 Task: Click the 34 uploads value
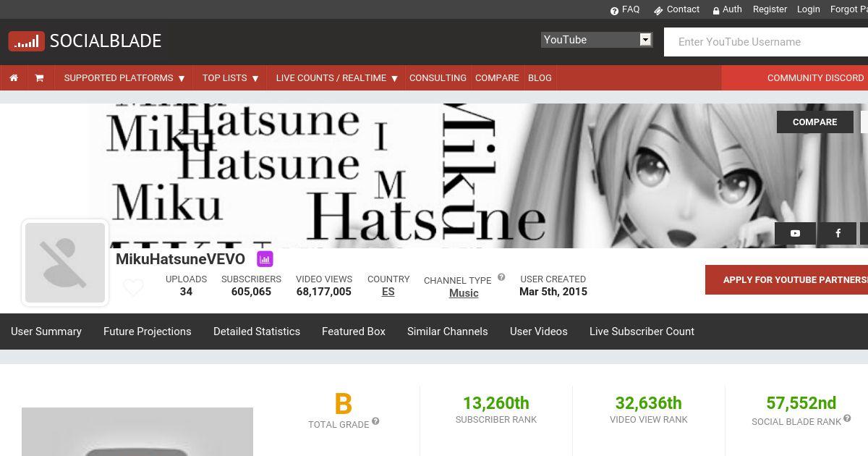point(186,292)
